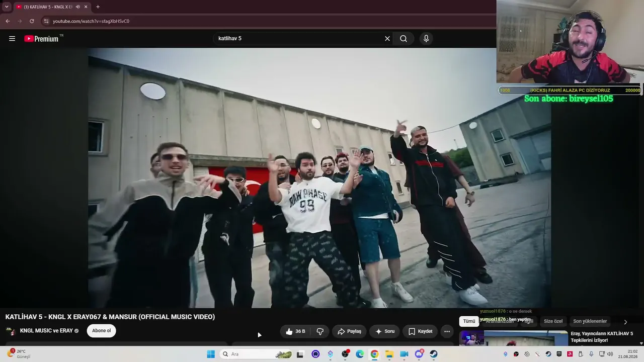Select the KATLİHAV 5 browser tab
The image size is (644, 362).
click(x=52, y=7)
